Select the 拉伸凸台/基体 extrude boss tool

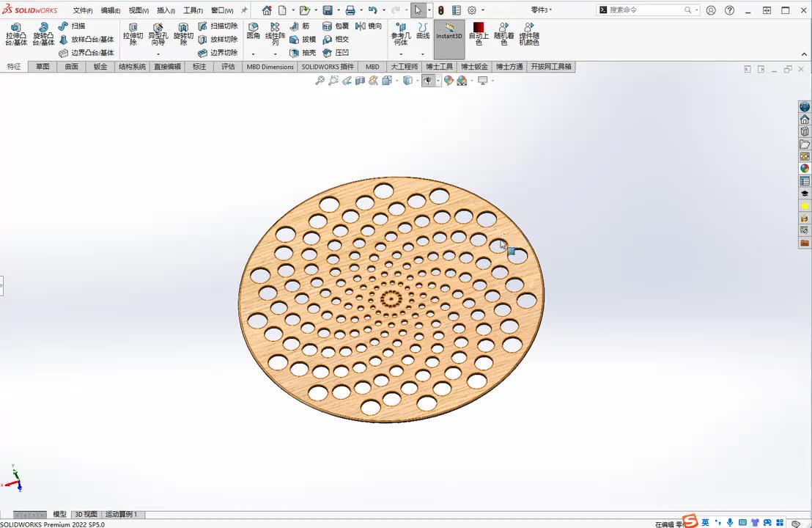click(16, 34)
